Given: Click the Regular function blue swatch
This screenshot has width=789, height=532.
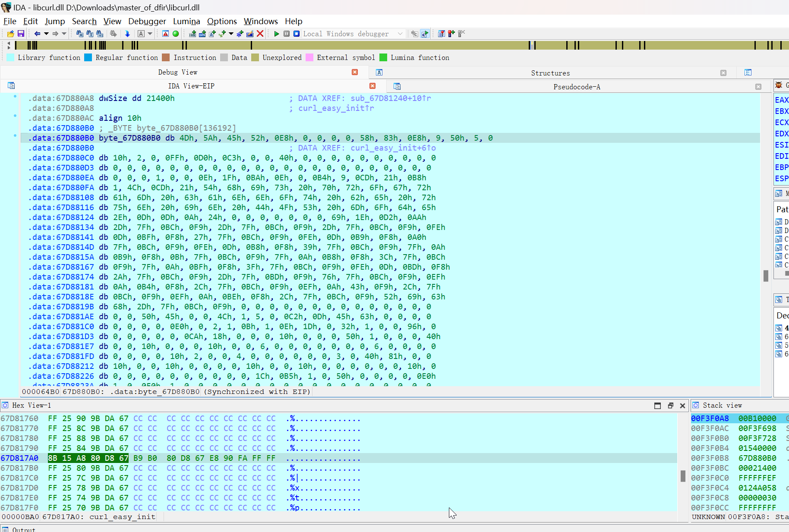Looking at the screenshot, I should pyautogui.click(x=88, y=57).
